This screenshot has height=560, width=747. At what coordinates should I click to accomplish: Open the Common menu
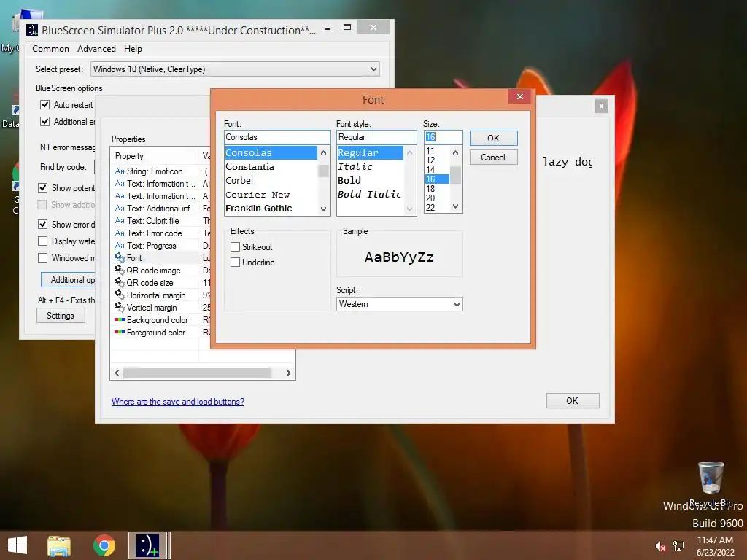pyautogui.click(x=50, y=49)
